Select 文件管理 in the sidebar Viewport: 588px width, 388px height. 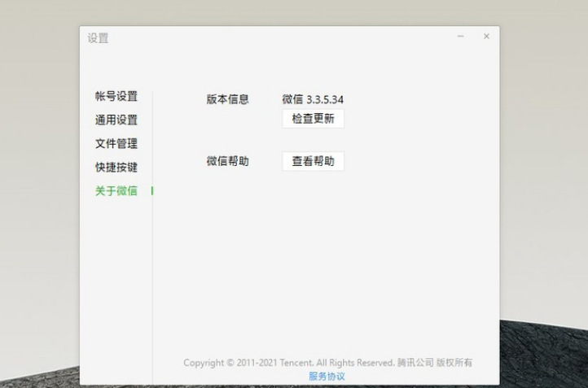click(116, 143)
